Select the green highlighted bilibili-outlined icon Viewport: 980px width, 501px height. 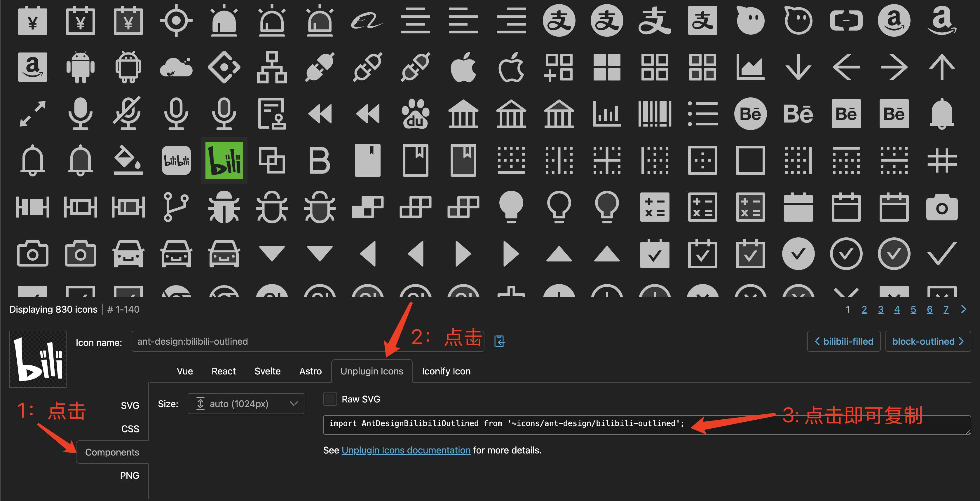[224, 160]
